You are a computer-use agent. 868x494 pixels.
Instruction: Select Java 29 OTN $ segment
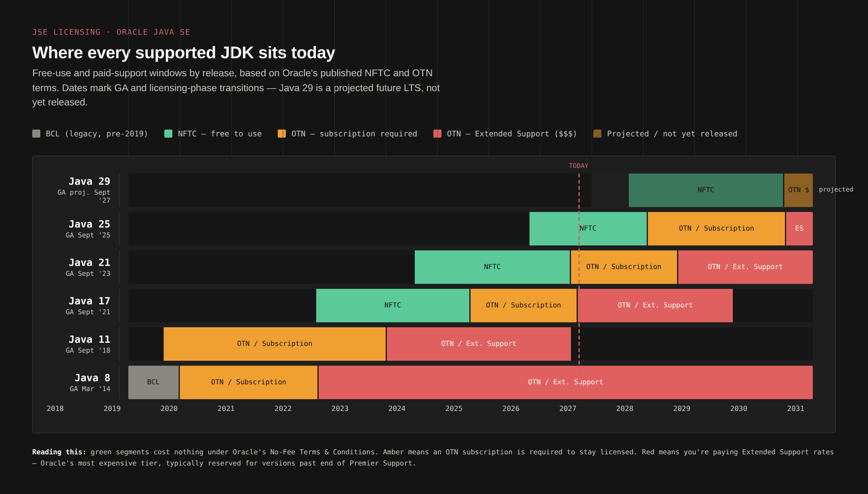coord(799,190)
